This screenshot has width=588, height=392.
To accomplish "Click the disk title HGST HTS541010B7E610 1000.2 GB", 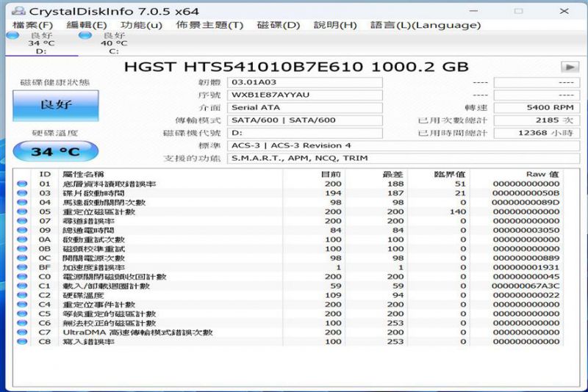I will [x=296, y=67].
